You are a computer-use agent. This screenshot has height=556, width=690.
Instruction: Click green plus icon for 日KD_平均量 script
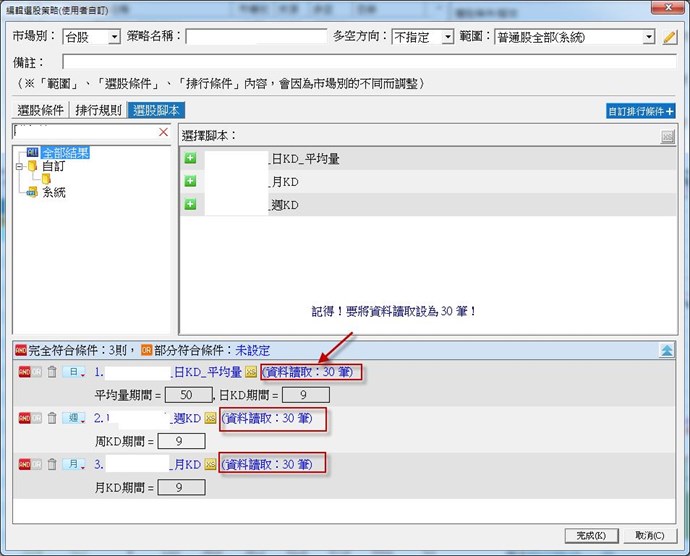coord(190,159)
